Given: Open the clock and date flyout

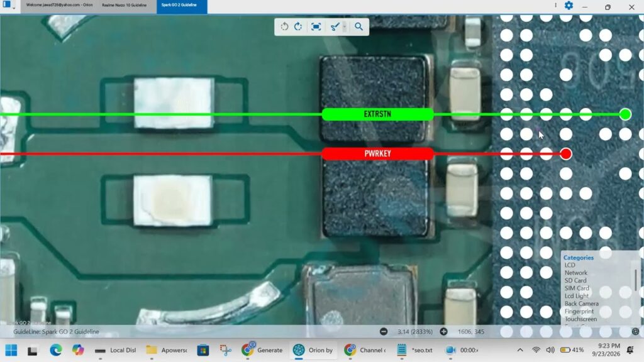Looking at the screenshot, I should pyautogui.click(x=606, y=349).
